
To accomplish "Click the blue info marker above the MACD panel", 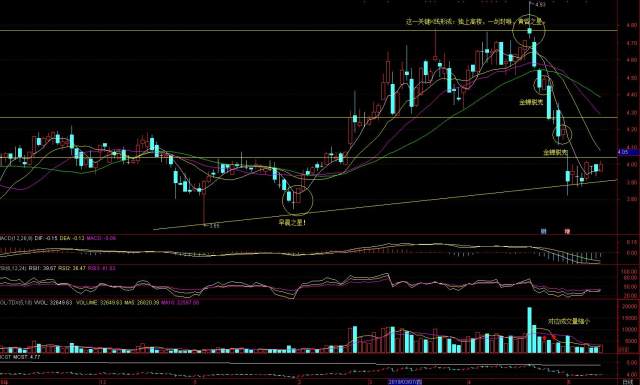I will pyautogui.click(x=543, y=231).
